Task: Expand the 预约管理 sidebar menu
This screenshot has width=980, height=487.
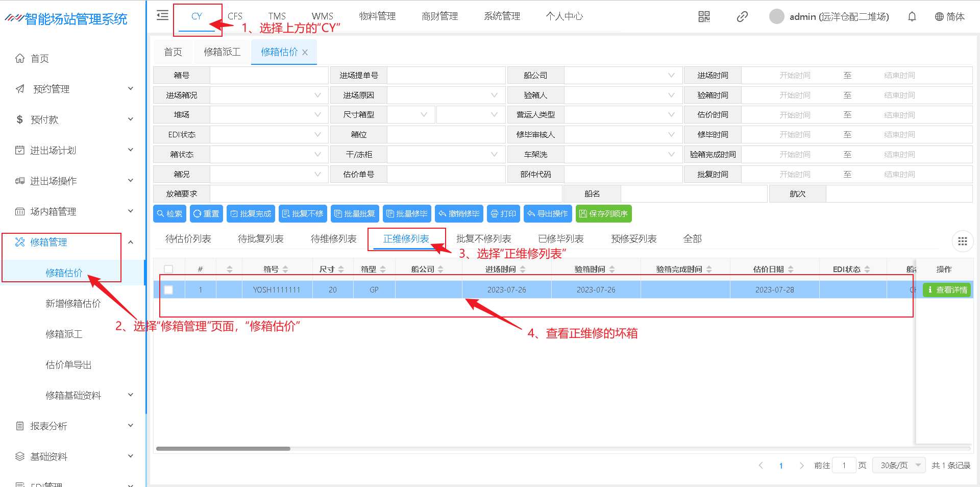Action: [74, 89]
